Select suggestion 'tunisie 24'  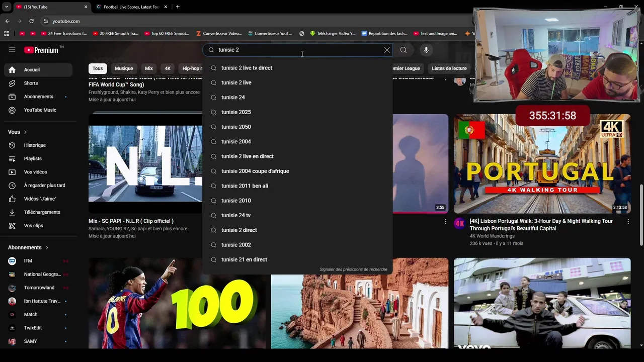point(297,97)
